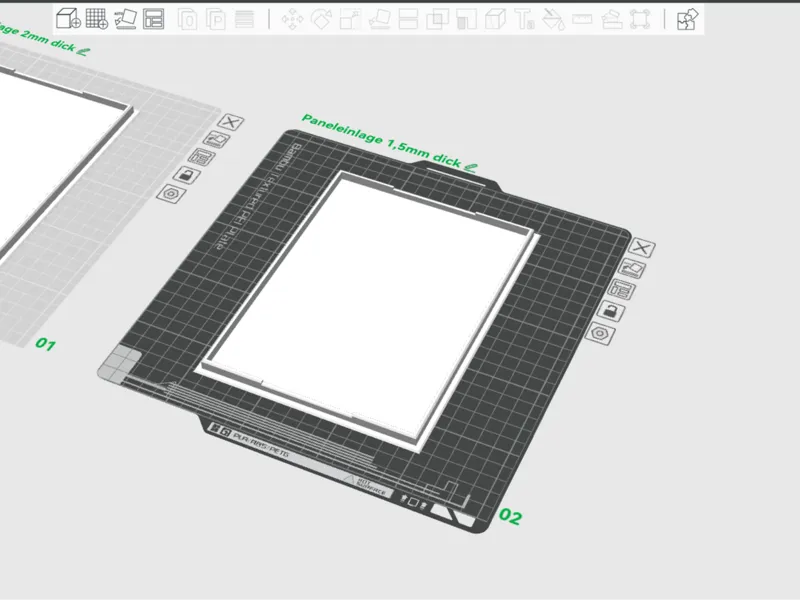The image size is (800, 600).
Task: Edit plate name 'Paneleinlage 1,5mm dick' pencil
Action: [471, 167]
